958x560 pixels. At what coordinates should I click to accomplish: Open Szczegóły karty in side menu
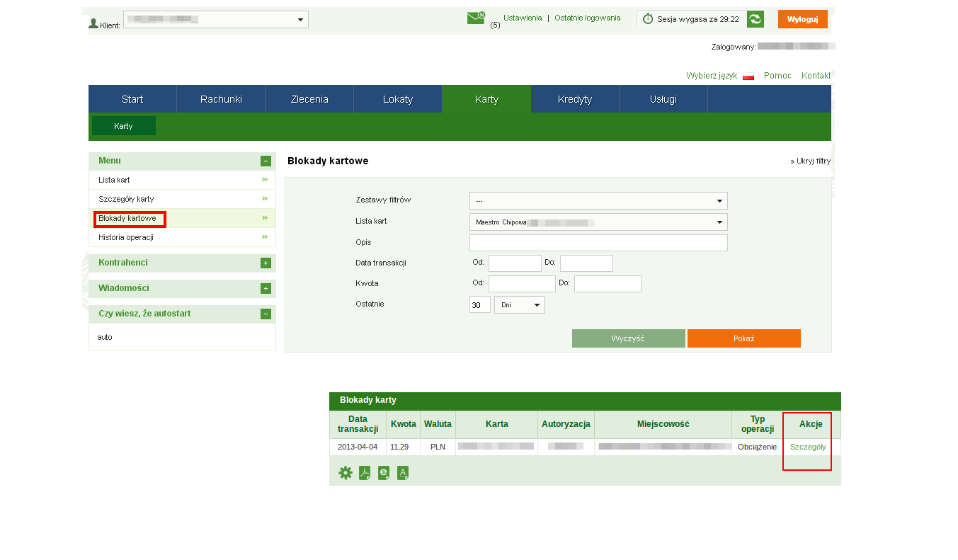pos(126,199)
